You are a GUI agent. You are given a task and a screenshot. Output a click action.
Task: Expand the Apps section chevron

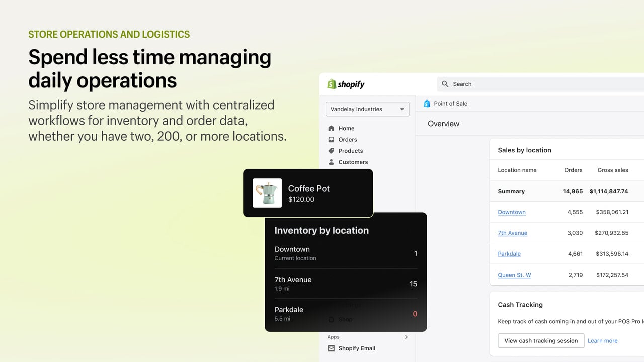tap(406, 337)
